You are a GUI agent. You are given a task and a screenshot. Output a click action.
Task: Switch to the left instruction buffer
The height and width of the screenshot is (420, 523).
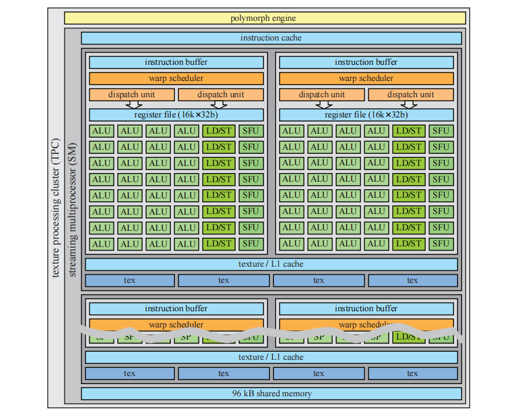point(175,62)
